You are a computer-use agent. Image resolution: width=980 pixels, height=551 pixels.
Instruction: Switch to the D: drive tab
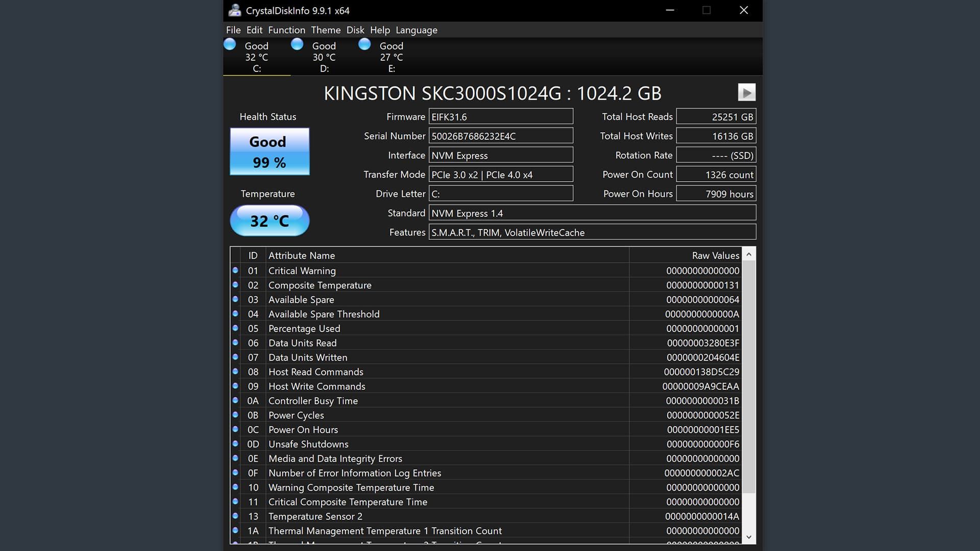pyautogui.click(x=324, y=57)
